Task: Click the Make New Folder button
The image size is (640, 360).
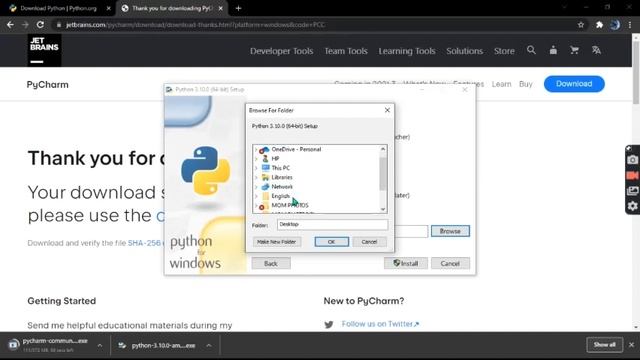Action: (x=276, y=242)
